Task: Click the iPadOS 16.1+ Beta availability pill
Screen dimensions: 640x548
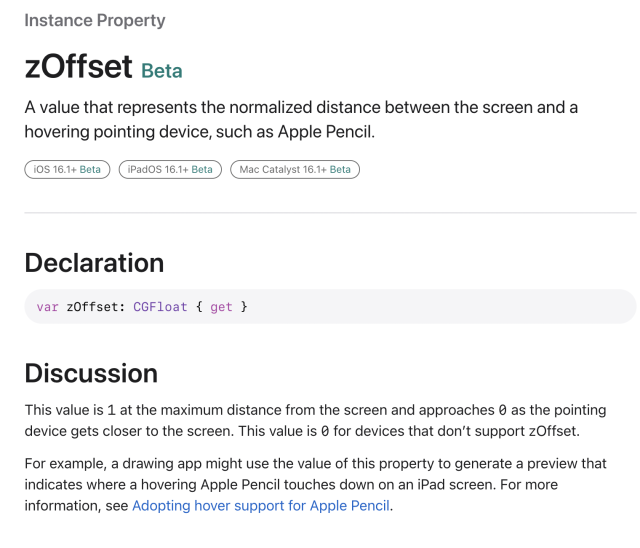Action: point(170,169)
